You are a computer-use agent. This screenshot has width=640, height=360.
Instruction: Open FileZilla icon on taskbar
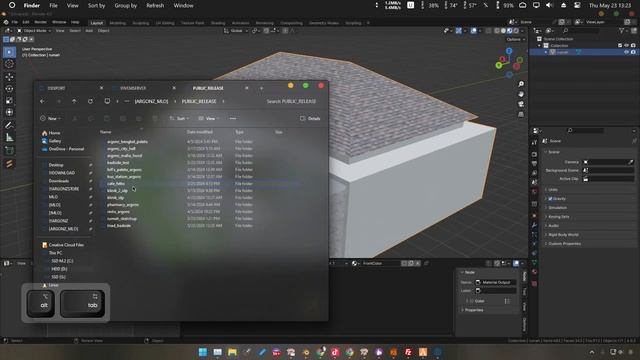(x=408, y=352)
